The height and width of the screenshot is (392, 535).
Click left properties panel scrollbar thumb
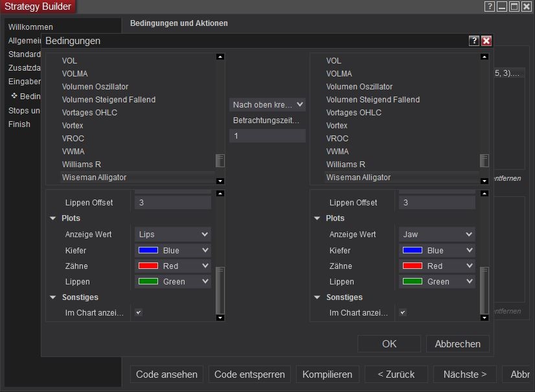(x=220, y=290)
